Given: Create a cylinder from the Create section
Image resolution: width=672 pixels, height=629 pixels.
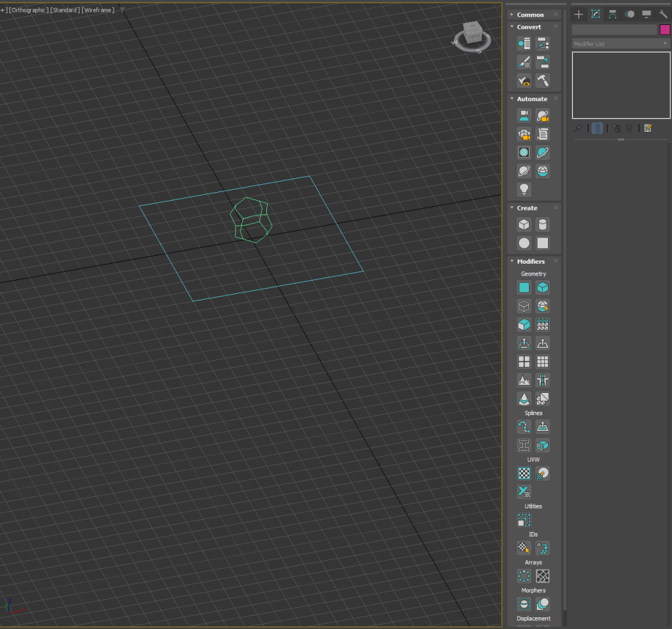Looking at the screenshot, I should coord(543,224).
